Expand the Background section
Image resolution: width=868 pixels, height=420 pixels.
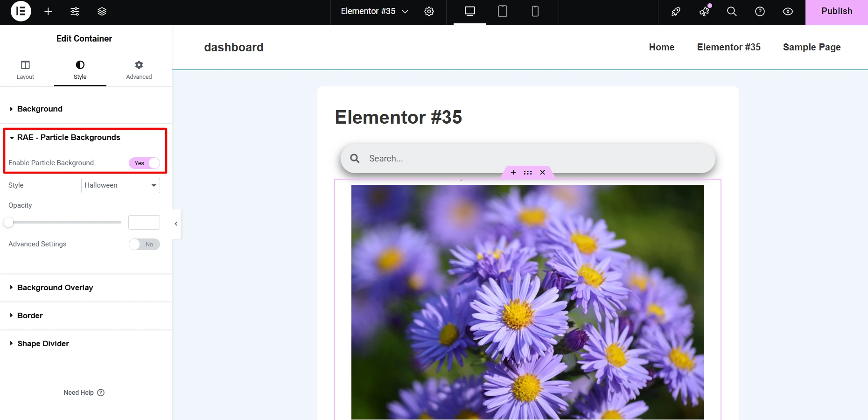86,109
